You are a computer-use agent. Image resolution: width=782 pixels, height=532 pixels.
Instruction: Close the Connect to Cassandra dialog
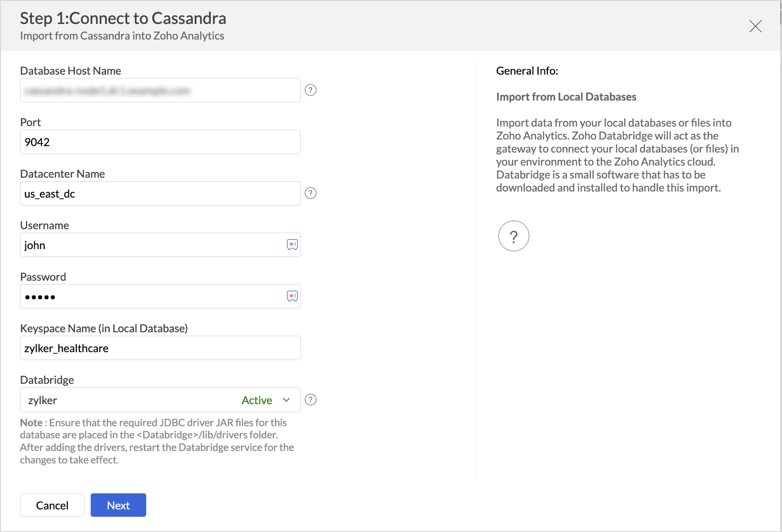coord(755,26)
